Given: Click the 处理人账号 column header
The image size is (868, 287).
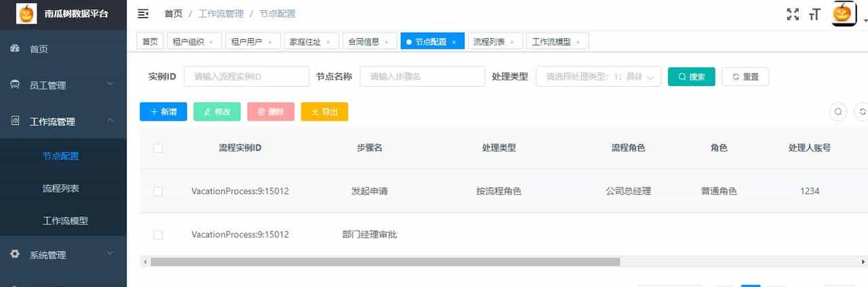Looking at the screenshot, I should 810,147.
